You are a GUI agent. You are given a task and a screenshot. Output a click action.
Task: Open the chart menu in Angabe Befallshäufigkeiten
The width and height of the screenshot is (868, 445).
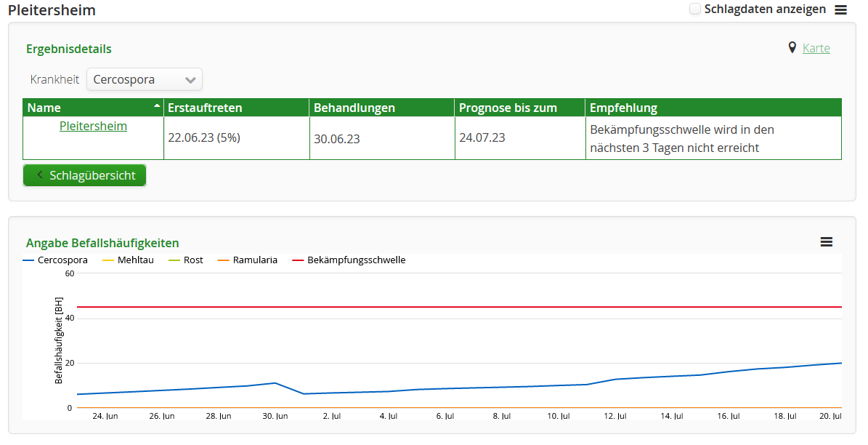tap(827, 242)
